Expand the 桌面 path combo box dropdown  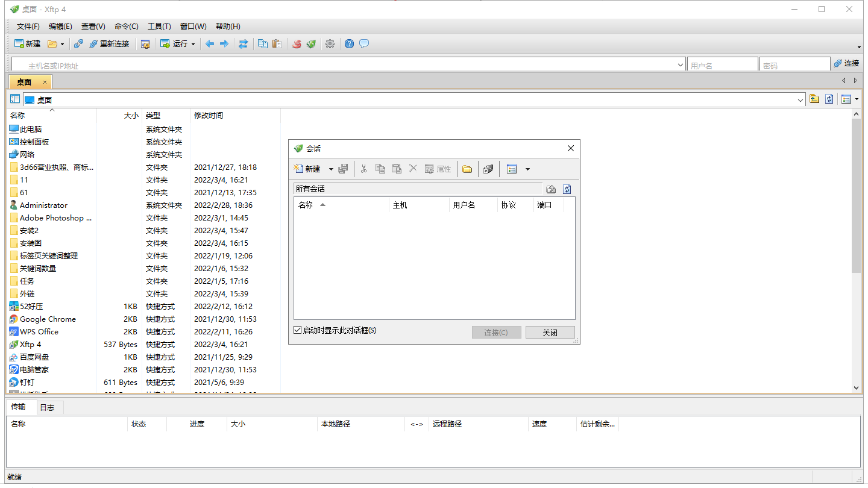click(800, 100)
